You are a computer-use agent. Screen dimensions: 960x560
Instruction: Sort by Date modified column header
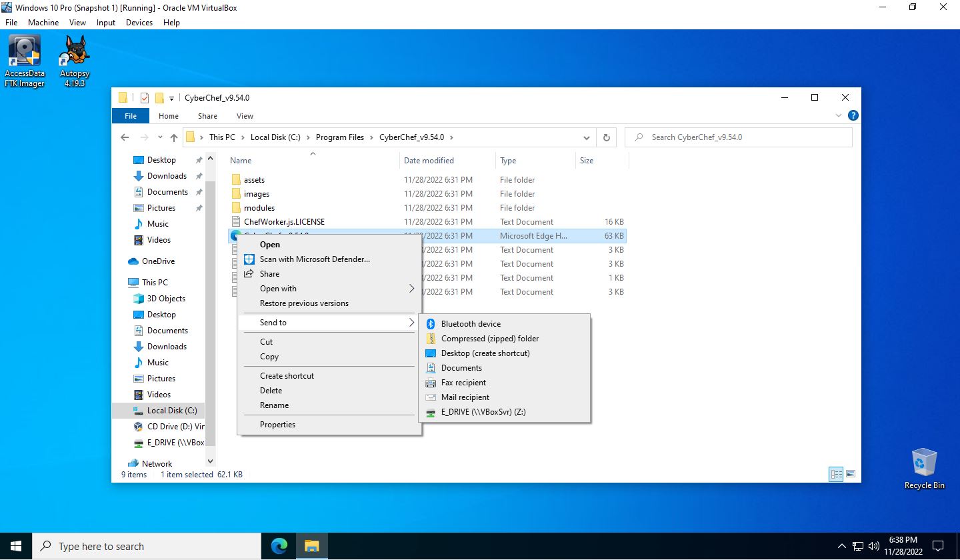click(x=449, y=161)
